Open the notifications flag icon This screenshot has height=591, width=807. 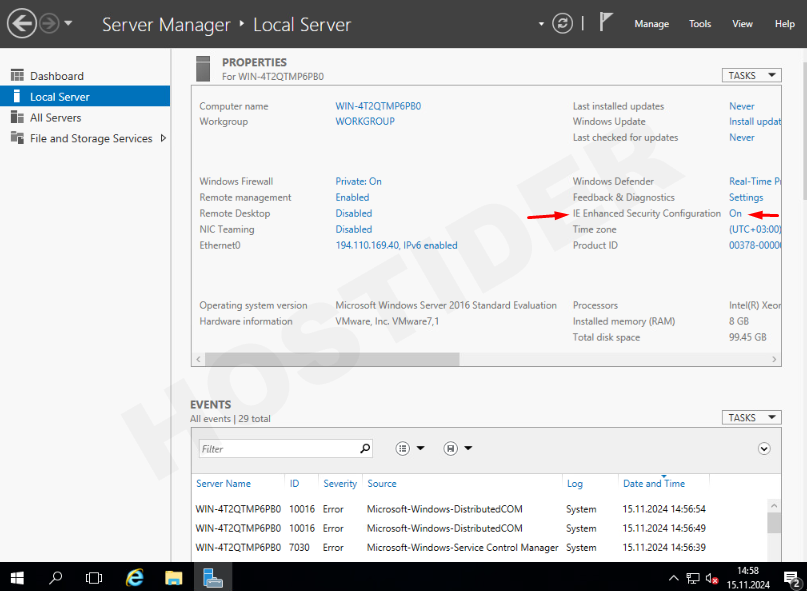coord(606,22)
